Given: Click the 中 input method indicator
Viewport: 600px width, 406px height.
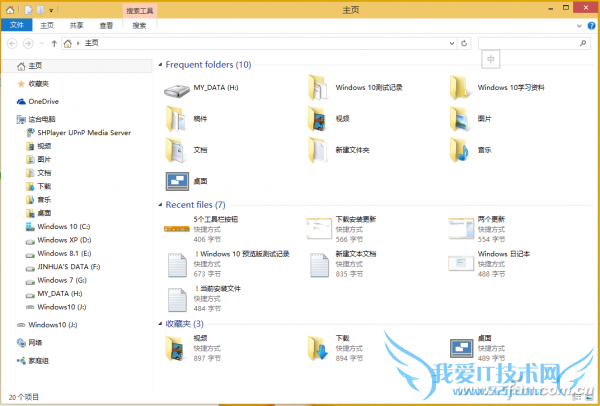Looking at the screenshot, I should [491, 59].
